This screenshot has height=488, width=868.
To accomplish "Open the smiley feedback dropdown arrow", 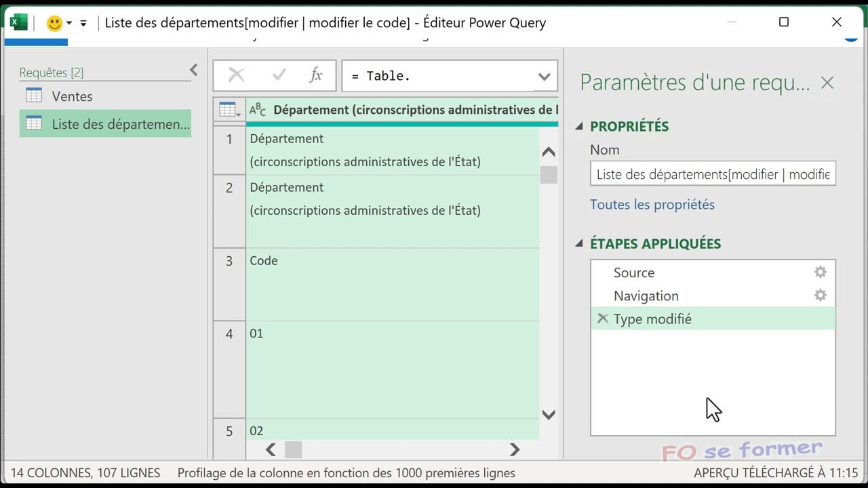I will 69,23.
